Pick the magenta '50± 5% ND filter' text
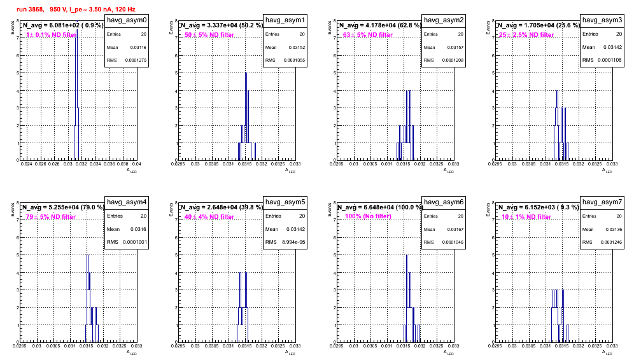This screenshot has width=634, height=364. [209, 35]
